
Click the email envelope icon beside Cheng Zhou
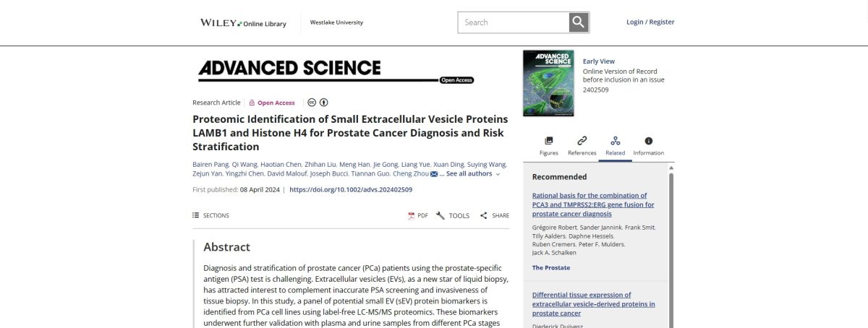(434, 174)
